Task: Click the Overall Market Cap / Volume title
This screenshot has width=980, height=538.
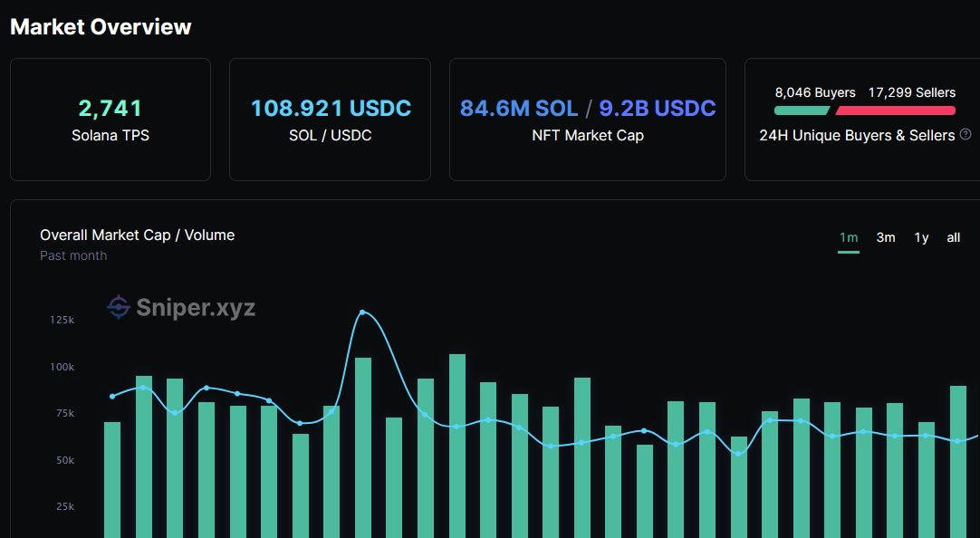Action: 137,235
